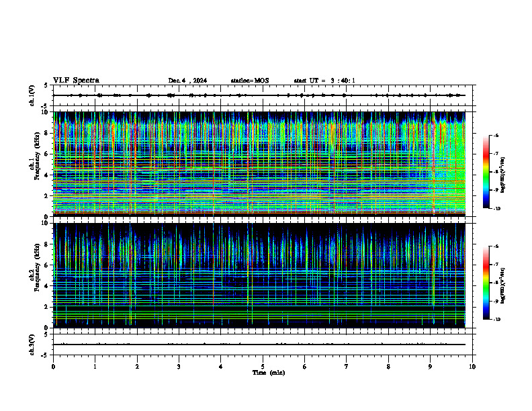The height and width of the screenshot is (411, 532).
Task: Click the "-6" tick on ch.1 colorbar
Action: tap(496, 135)
